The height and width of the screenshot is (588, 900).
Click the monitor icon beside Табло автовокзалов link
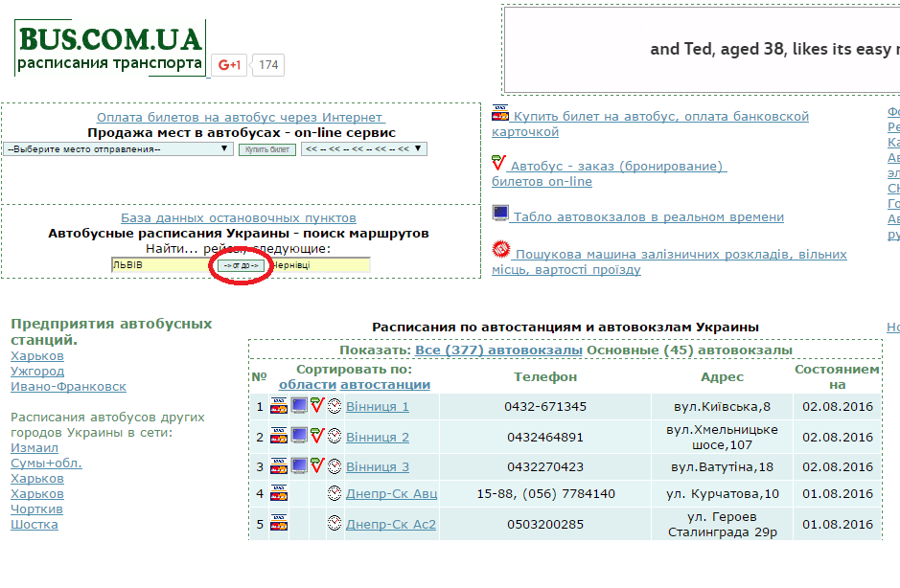click(x=500, y=214)
